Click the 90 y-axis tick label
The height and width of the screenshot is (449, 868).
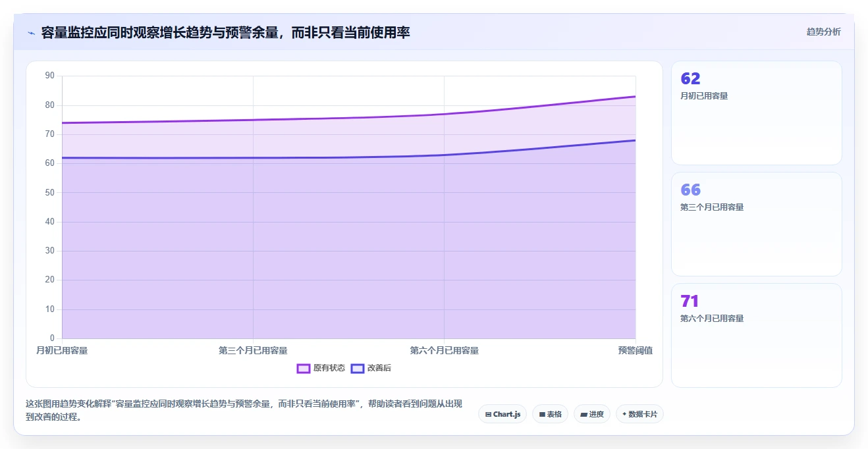tap(50, 76)
